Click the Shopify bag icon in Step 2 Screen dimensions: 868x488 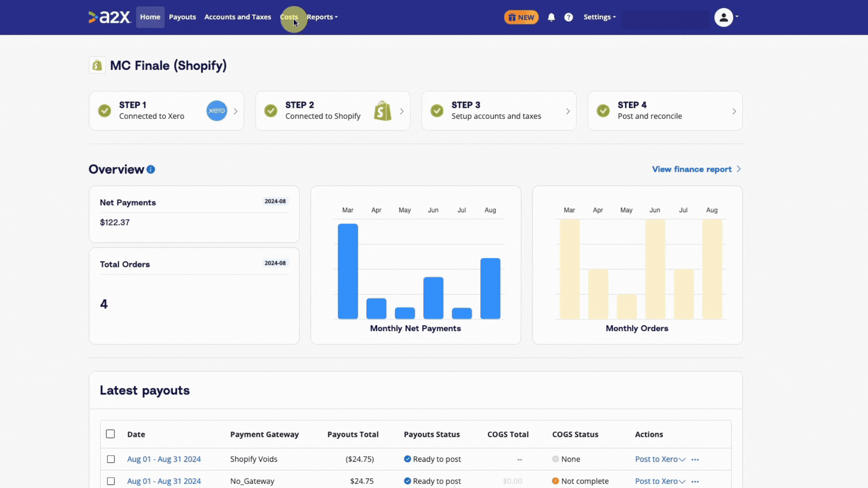[x=382, y=111]
